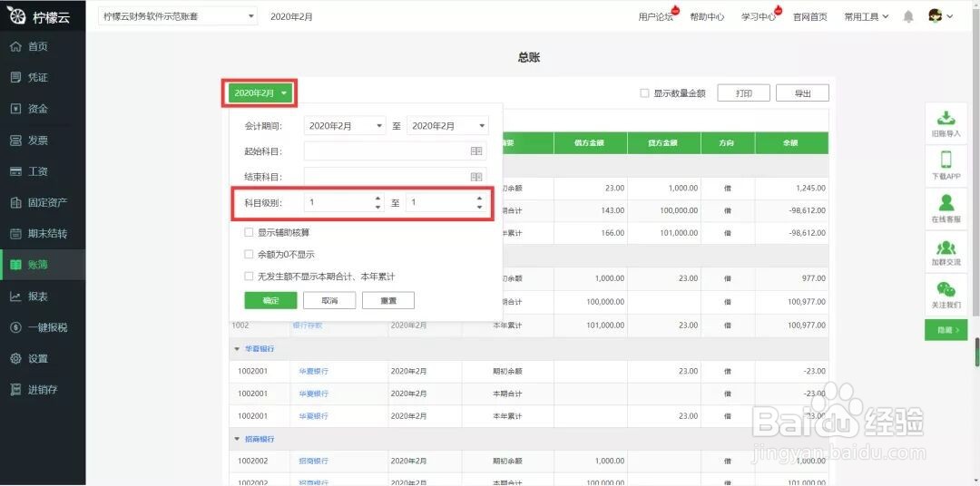Open 设置 settings in sidebar

click(43, 358)
